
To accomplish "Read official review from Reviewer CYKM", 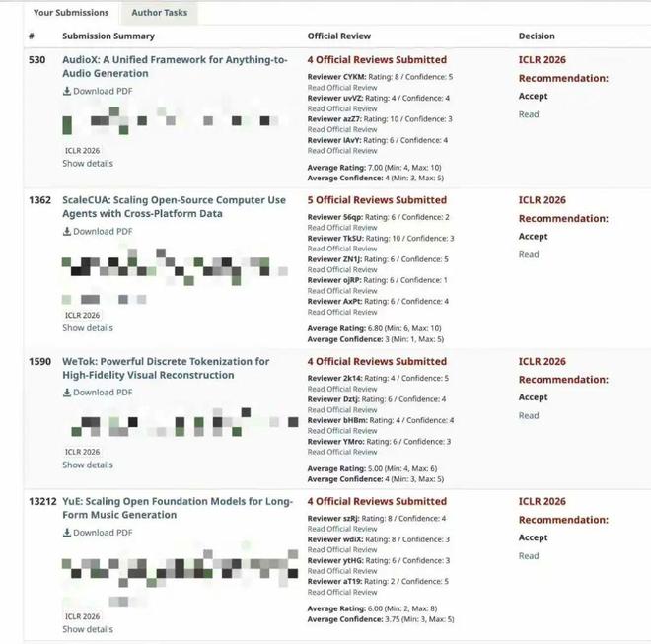I will click(x=342, y=88).
